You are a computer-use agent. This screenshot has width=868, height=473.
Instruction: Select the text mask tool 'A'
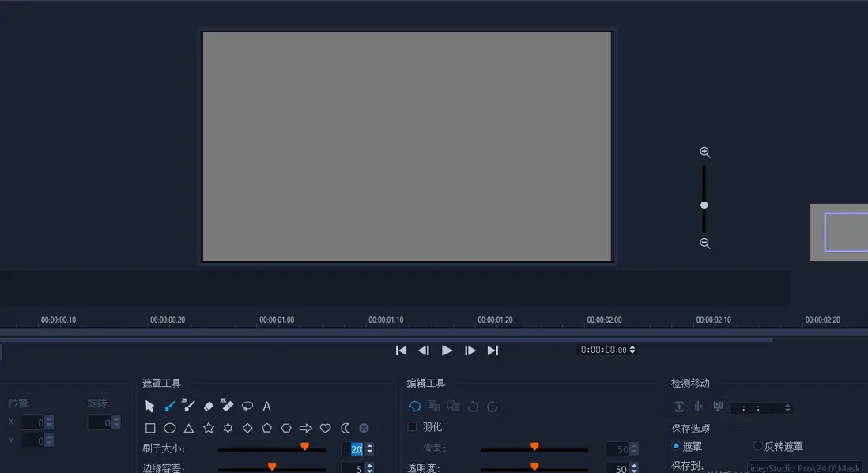point(267,406)
